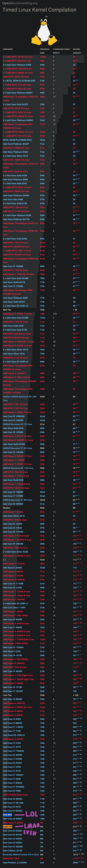
Task: Click the Mid-Tier section row
Action: tap(43, 310)
